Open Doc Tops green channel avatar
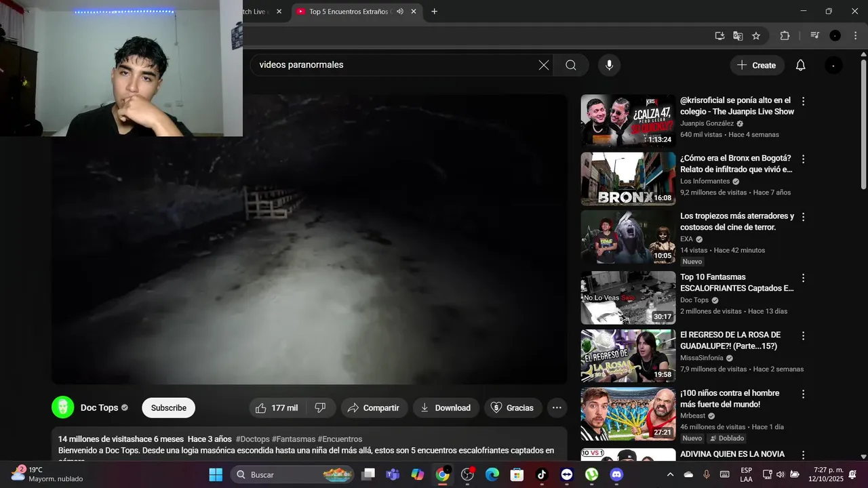The height and width of the screenshot is (488, 868). pyautogui.click(x=63, y=407)
